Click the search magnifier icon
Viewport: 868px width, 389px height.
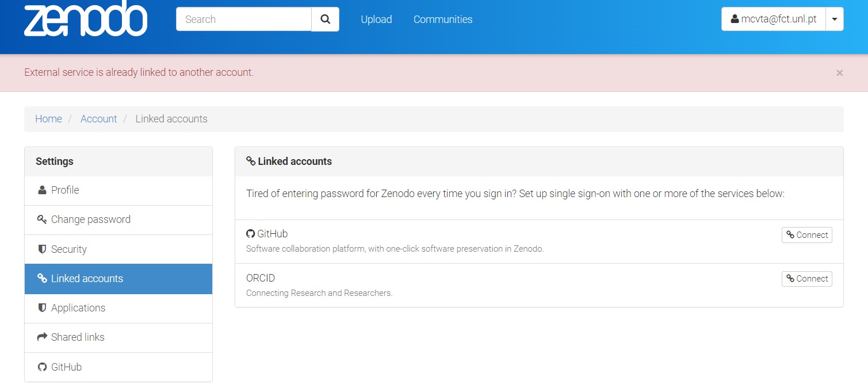pos(325,19)
